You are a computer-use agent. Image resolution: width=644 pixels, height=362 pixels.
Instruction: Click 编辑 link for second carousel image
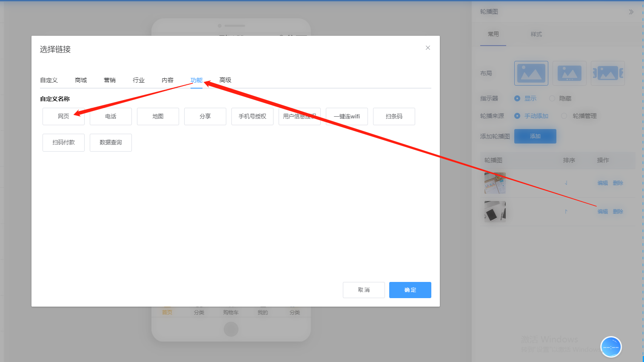603,212
